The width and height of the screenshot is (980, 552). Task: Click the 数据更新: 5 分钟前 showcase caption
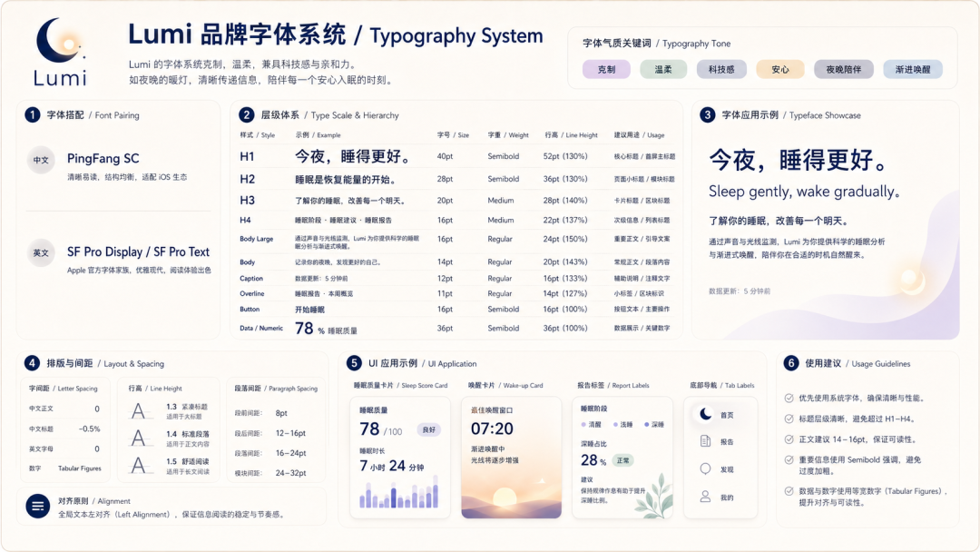pyautogui.click(x=740, y=291)
